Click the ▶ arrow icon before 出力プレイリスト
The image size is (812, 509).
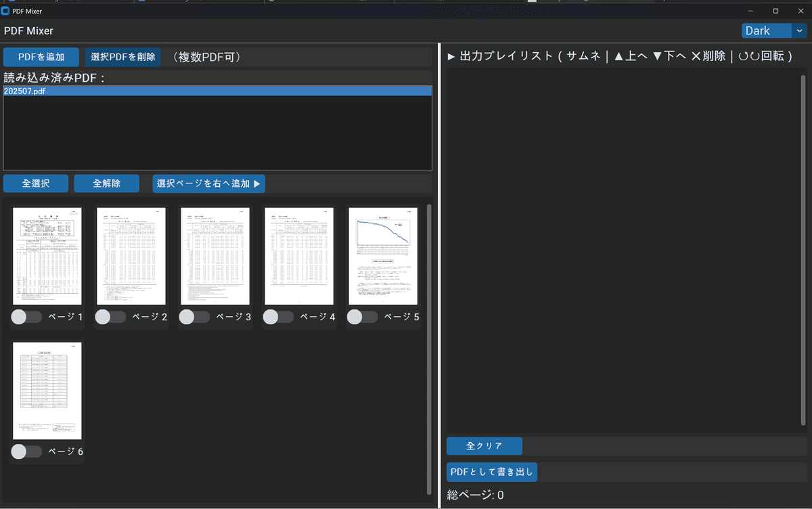click(x=449, y=56)
